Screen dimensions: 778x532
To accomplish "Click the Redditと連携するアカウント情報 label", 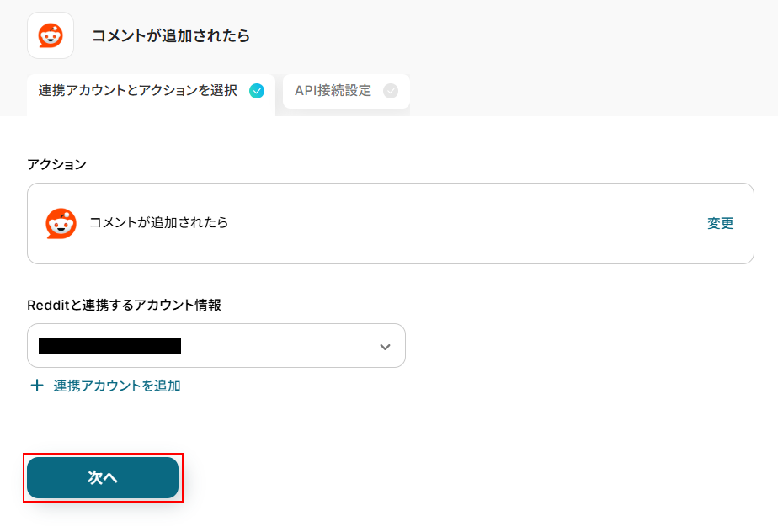I will pos(124,305).
